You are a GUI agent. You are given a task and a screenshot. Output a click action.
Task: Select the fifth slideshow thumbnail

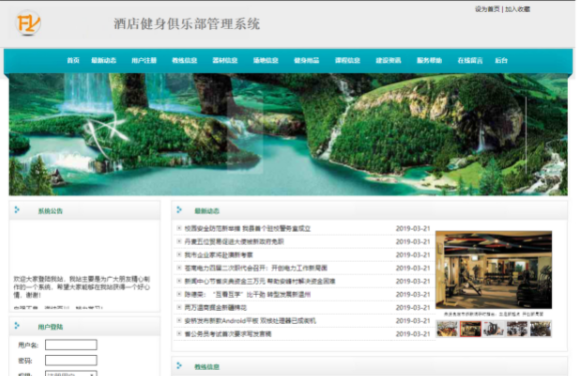pyautogui.click(x=541, y=329)
